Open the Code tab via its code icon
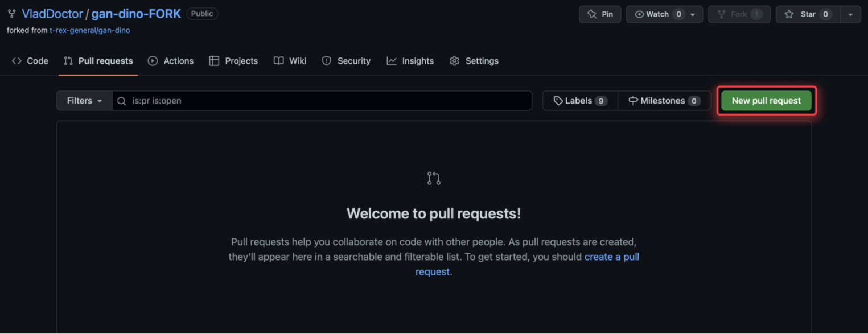This screenshot has height=334, width=868. [x=17, y=60]
